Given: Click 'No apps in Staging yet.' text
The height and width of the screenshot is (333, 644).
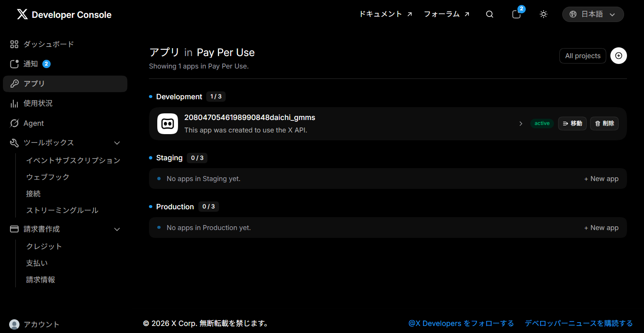Looking at the screenshot, I should tap(203, 179).
